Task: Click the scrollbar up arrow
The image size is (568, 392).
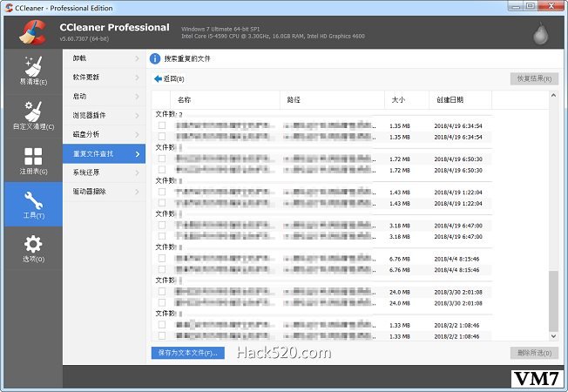Action: pyautogui.click(x=553, y=95)
